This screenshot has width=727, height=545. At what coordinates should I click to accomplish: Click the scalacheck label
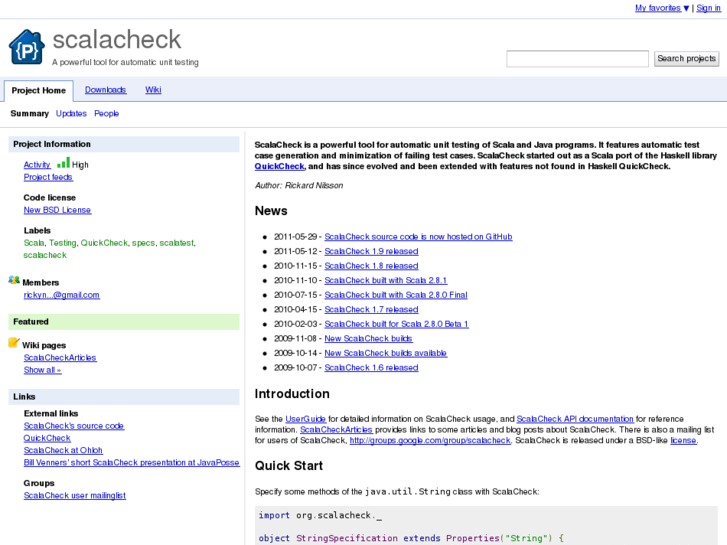(x=45, y=255)
